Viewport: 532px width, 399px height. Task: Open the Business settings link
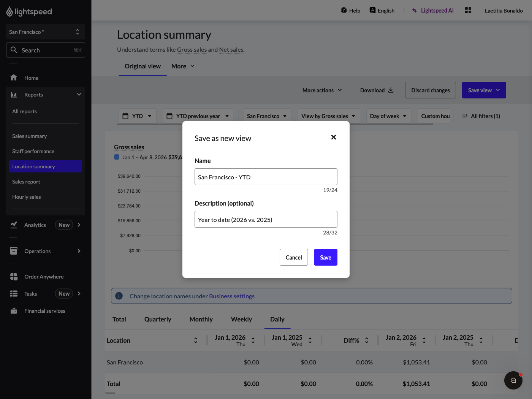(x=231, y=296)
